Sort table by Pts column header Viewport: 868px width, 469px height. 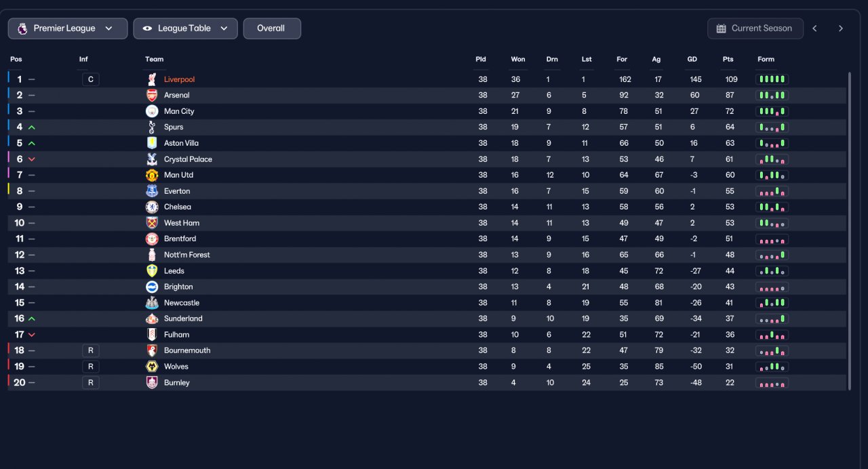(x=728, y=60)
